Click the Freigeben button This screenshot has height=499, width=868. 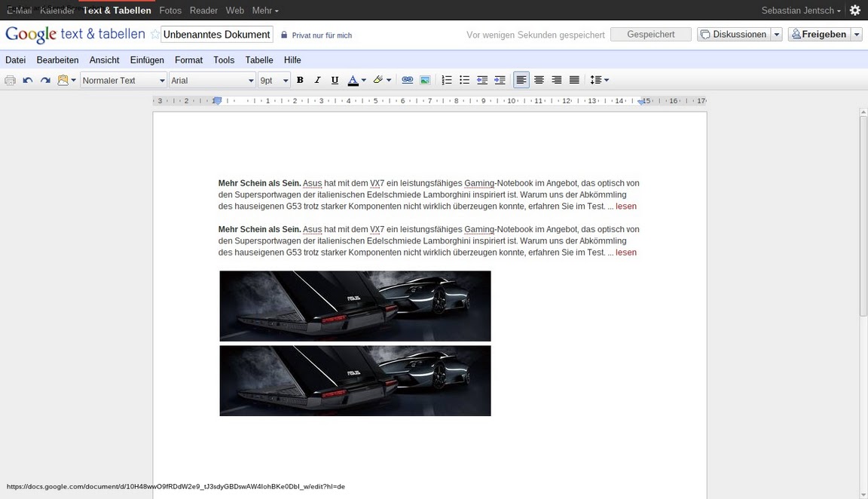pos(819,34)
